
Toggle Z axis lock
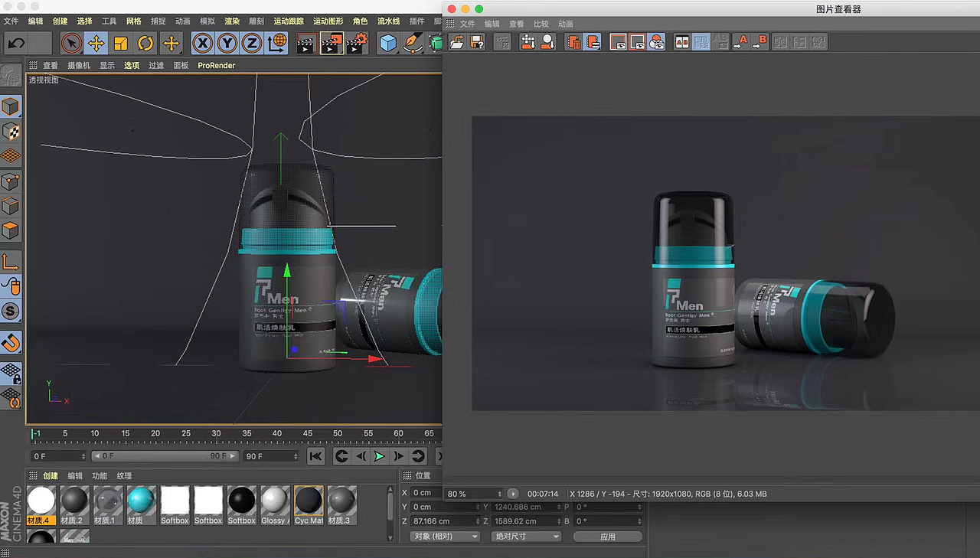pos(251,43)
